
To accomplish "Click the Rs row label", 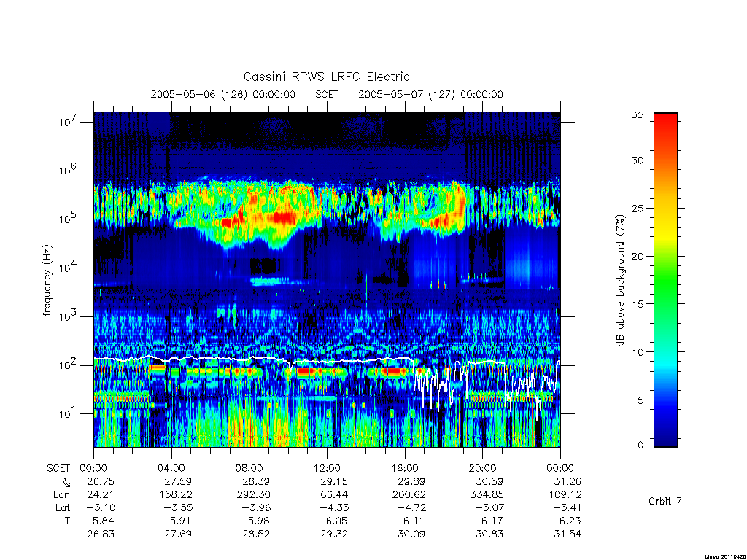I will [64, 482].
